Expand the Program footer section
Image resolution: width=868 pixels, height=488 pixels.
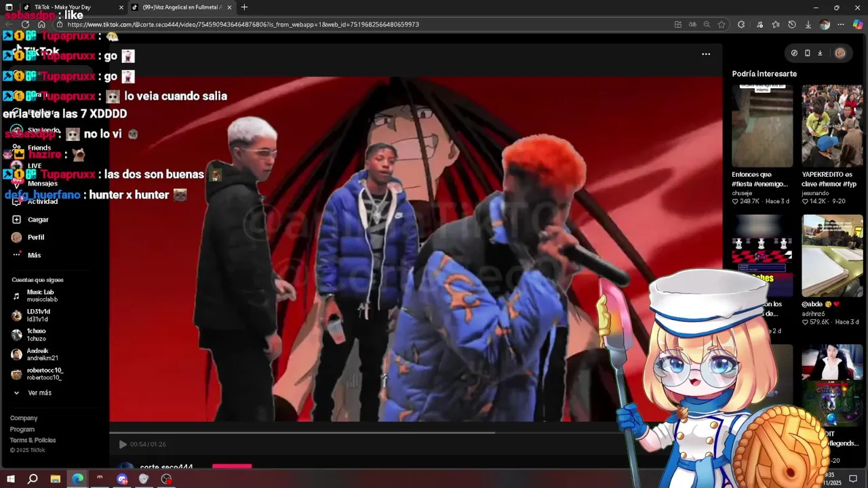pos(22,429)
